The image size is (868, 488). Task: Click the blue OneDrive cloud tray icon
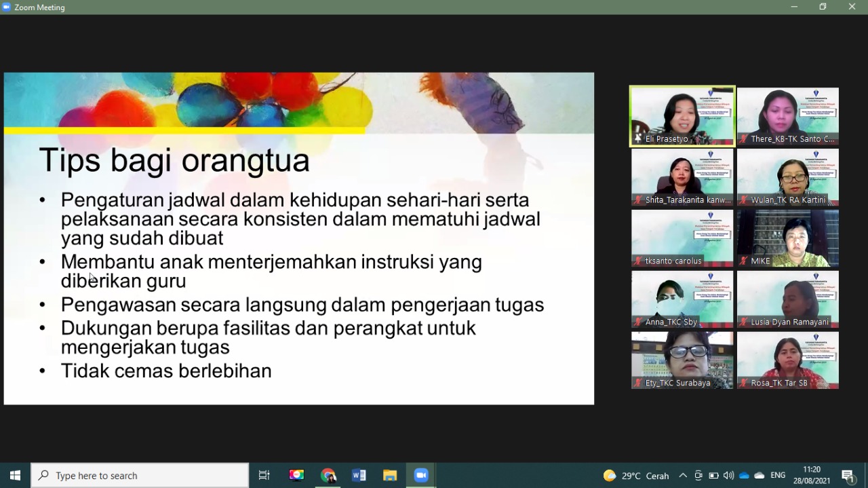(744, 475)
